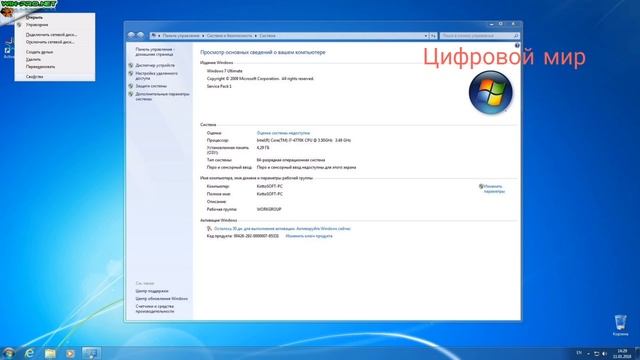Expand the arrow after Система и безопасность in the breadcrumb
This screenshot has width=640, height=360.
click(256, 36)
